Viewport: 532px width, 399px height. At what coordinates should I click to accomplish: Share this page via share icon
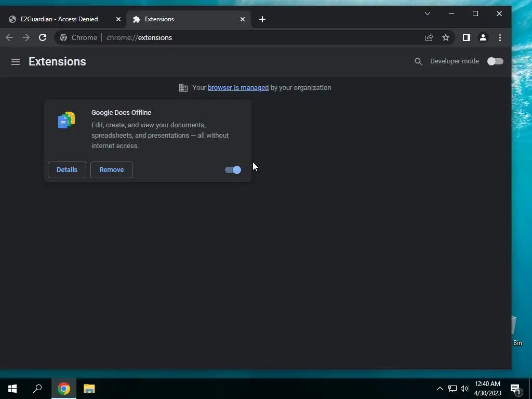[x=429, y=37]
